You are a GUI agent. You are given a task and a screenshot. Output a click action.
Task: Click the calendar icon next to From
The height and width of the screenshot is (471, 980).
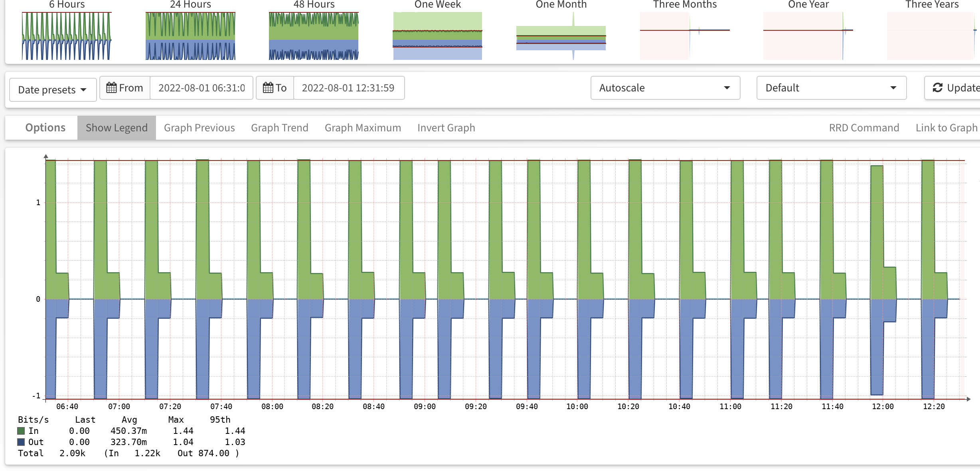tap(111, 88)
